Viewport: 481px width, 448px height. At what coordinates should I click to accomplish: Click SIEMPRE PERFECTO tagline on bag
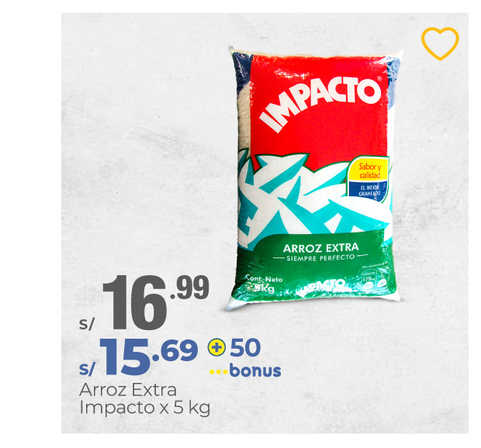click(x=320, y=258)
